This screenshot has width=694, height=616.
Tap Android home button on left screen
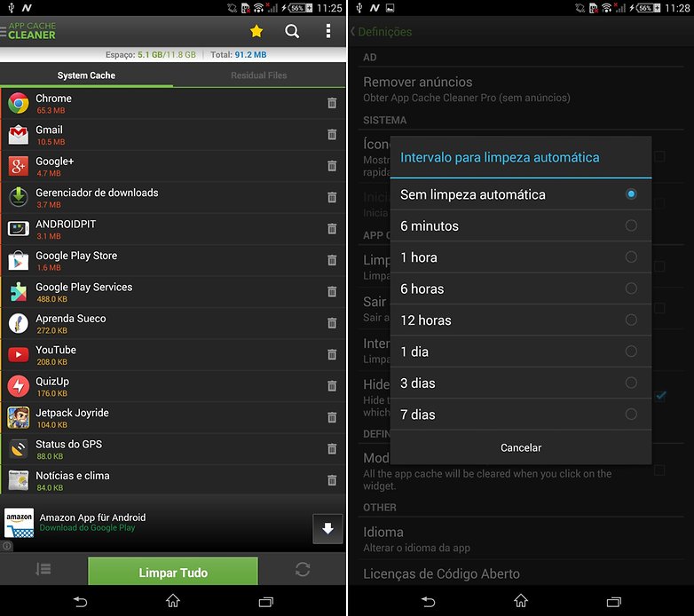(x=173, y=601)
